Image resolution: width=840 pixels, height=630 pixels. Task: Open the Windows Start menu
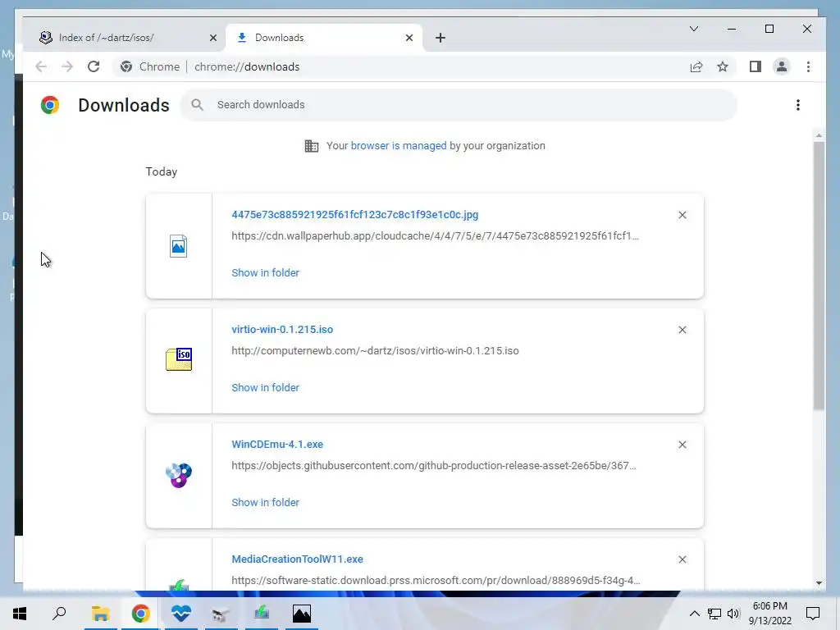coord(20,614)
